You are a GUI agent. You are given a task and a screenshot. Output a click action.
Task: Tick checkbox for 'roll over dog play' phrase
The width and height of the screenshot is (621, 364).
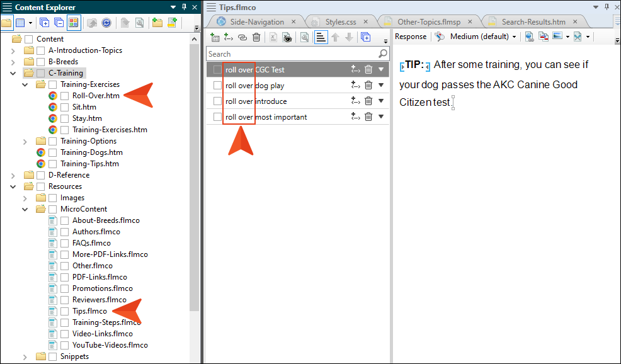217,85
